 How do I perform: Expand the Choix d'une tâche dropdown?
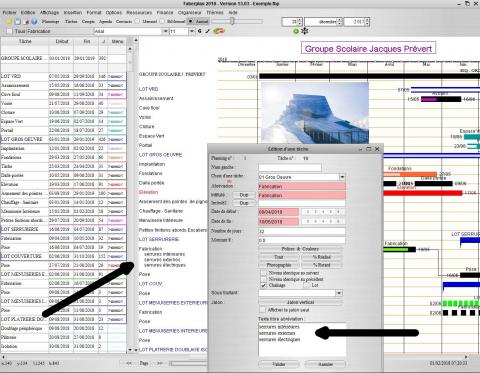[342, 177]
